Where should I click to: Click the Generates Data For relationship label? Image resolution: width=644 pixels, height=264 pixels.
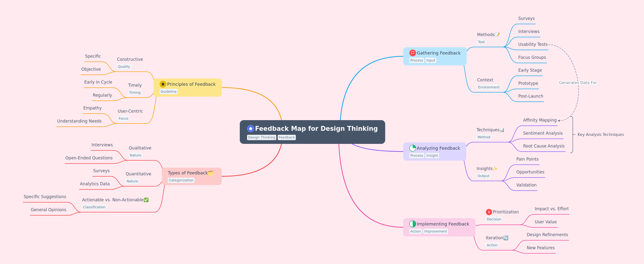tap(577, 83)
